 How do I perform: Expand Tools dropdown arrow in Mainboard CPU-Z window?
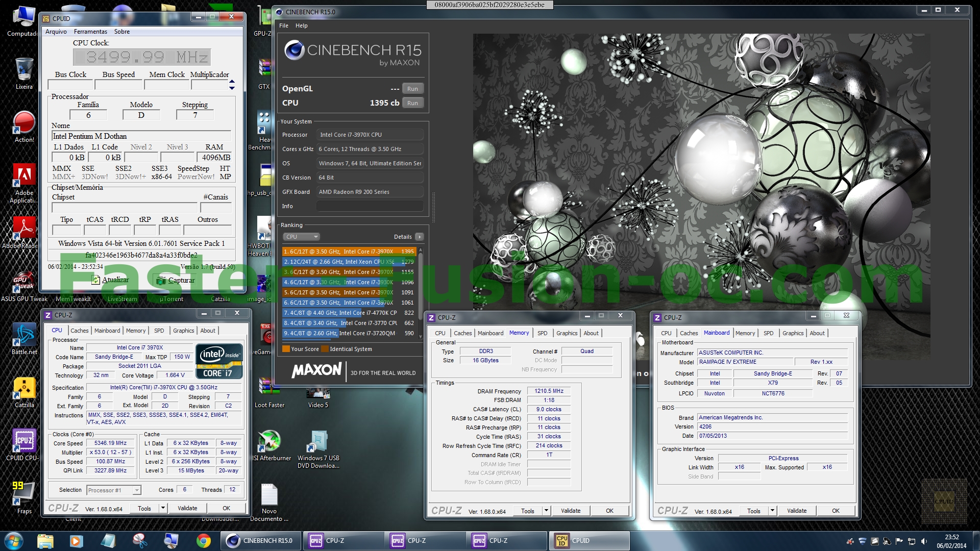coord(772,511)
